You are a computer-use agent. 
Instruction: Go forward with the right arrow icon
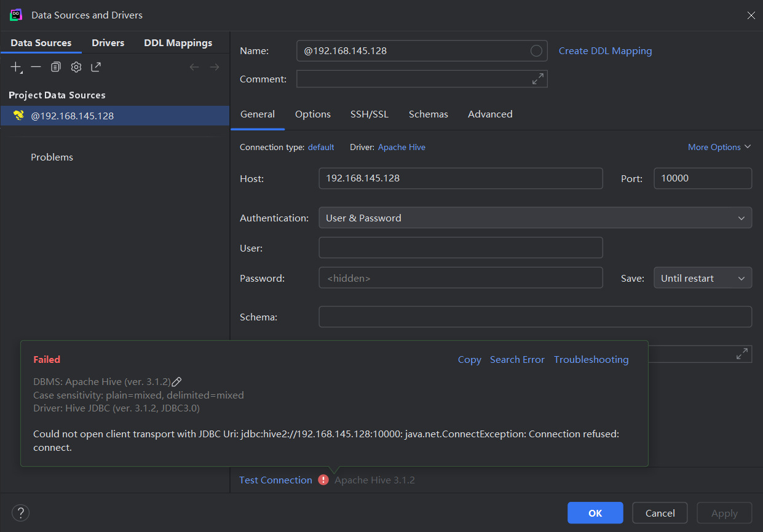[215, 67]
